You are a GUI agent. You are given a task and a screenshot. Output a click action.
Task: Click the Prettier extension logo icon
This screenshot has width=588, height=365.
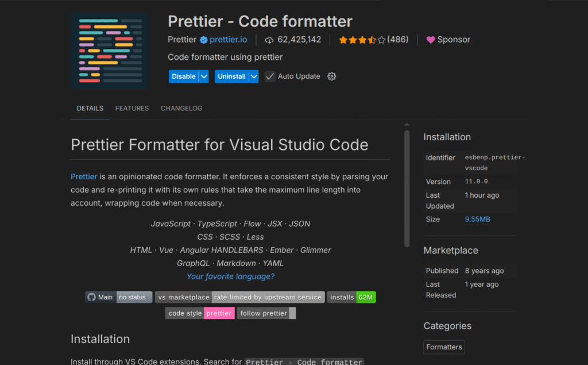click(109, 51)
